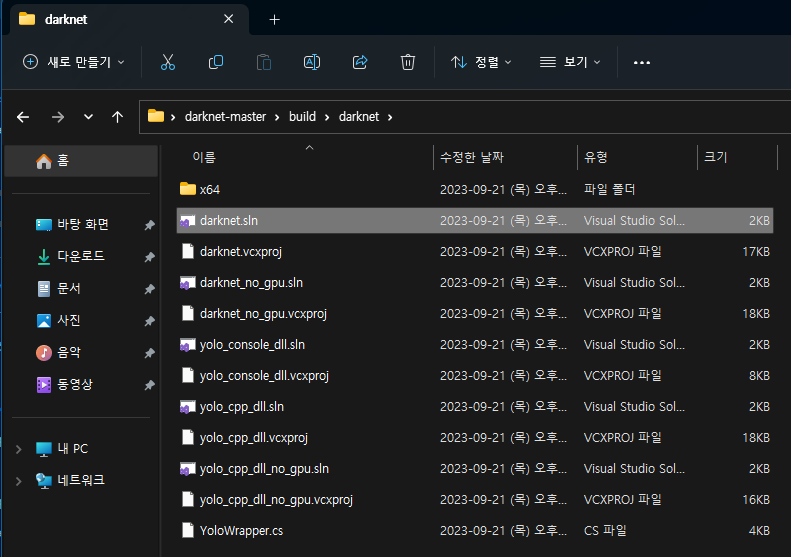Click pin icon next to 동영상
Image resolution: width=791 pixels, height=557 pixels.
coord(149,385)
